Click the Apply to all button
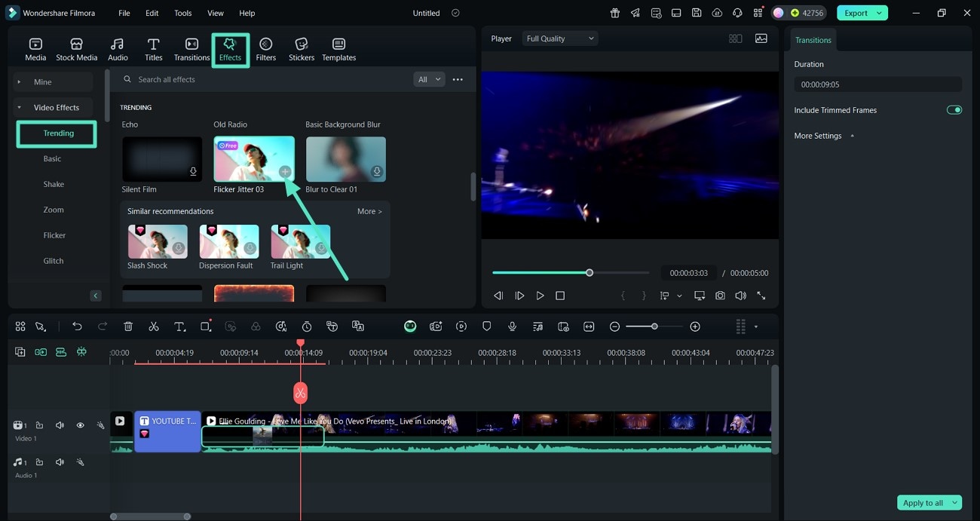The width and height of the screenshot is (980, 521). click(923, 503)
